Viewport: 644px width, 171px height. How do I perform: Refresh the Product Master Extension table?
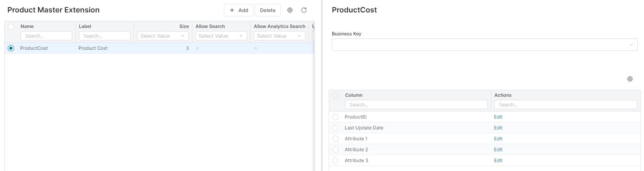(304, 10)
